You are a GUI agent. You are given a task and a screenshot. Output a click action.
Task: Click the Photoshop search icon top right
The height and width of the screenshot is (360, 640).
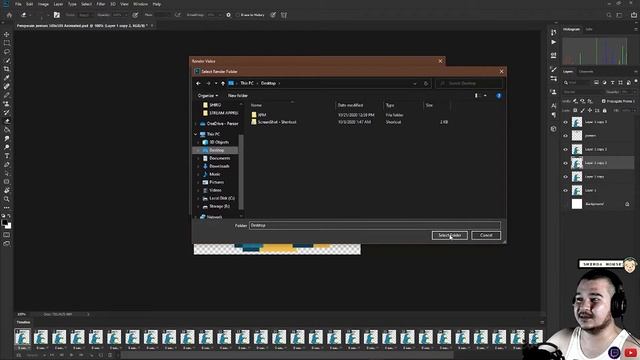pos(609,15)
